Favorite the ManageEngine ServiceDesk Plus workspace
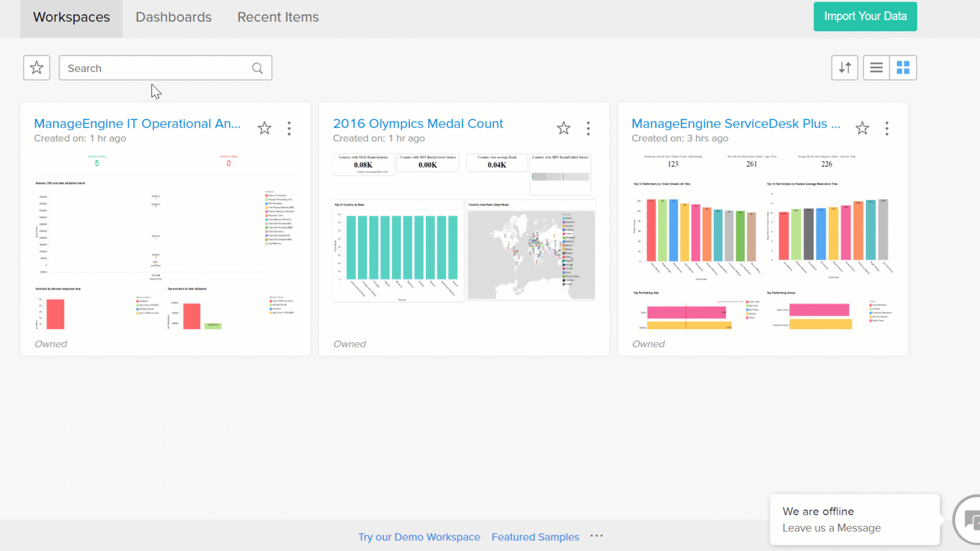This screenshot has width=980, height=551. tap(863, 128)
